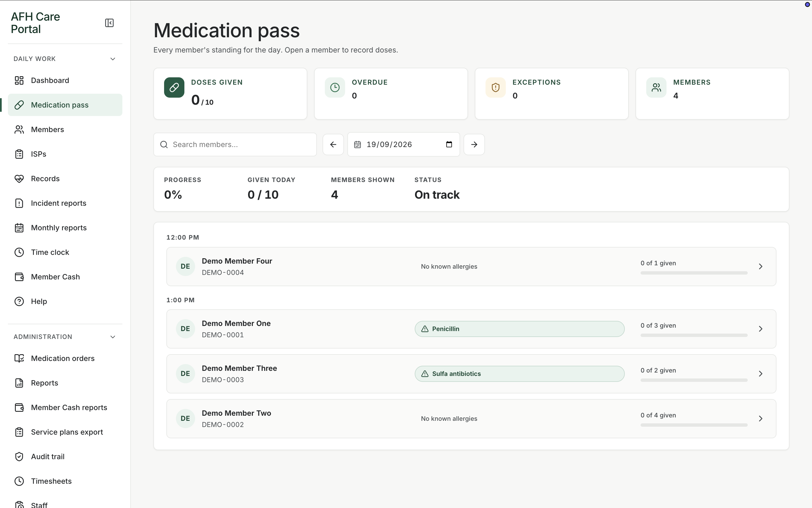Open Service plans export
812x508 pixels.
pos(65,432)
